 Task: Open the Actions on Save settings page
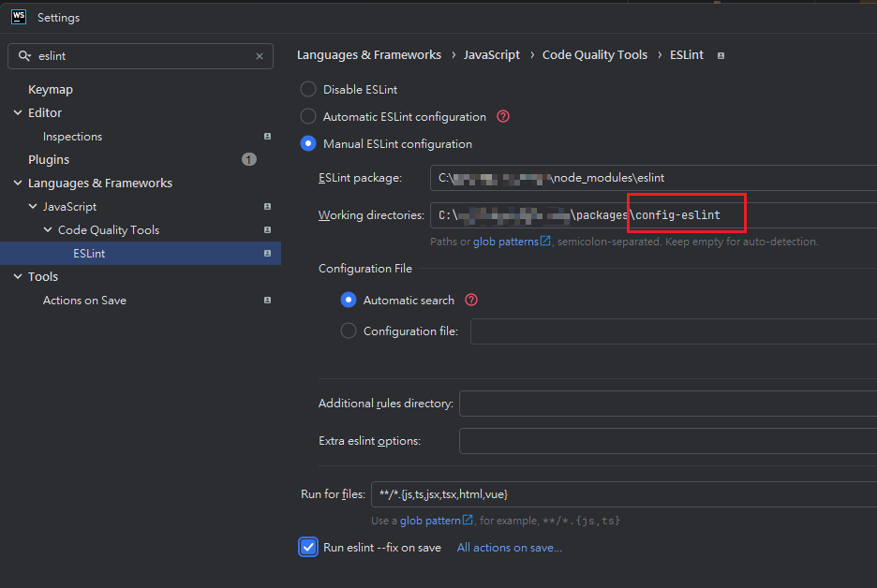click(84, 301)
